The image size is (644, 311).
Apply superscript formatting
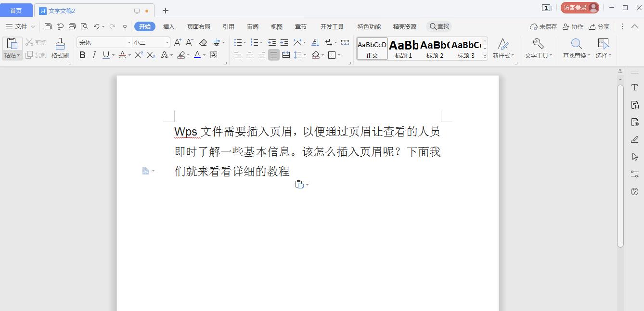pos(138,55)
